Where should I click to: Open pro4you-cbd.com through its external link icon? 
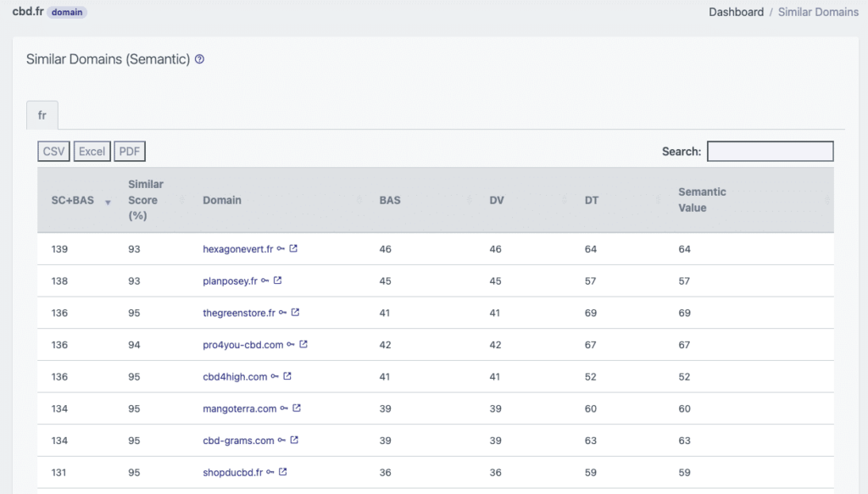pos(304,345)
